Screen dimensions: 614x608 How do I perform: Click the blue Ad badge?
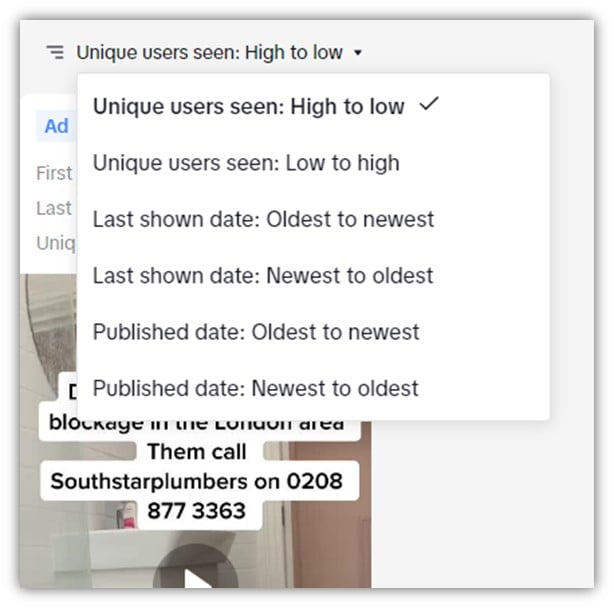(x=56, y=126)
